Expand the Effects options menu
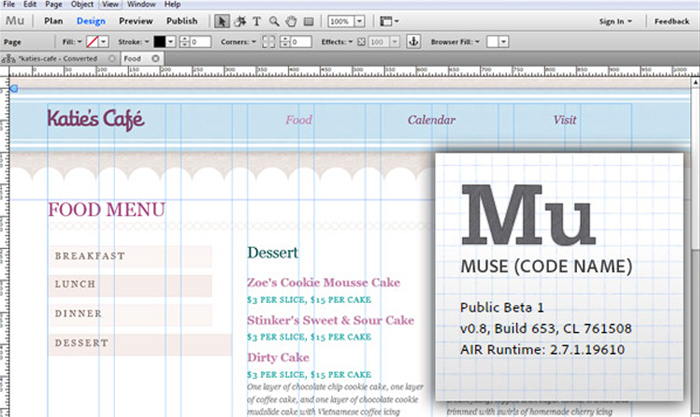 (337, 42)
